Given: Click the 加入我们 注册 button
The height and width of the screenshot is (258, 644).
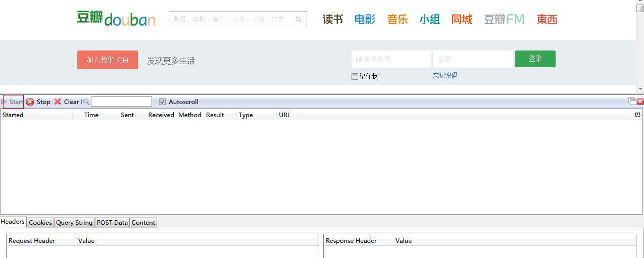Looking at the screenshot, I should [108, 60].
